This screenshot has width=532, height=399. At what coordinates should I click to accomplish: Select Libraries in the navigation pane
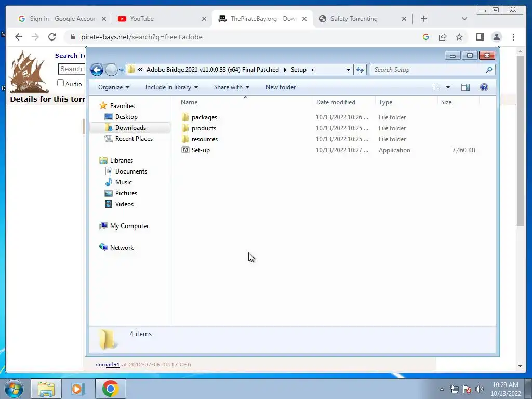pos(121,161)
